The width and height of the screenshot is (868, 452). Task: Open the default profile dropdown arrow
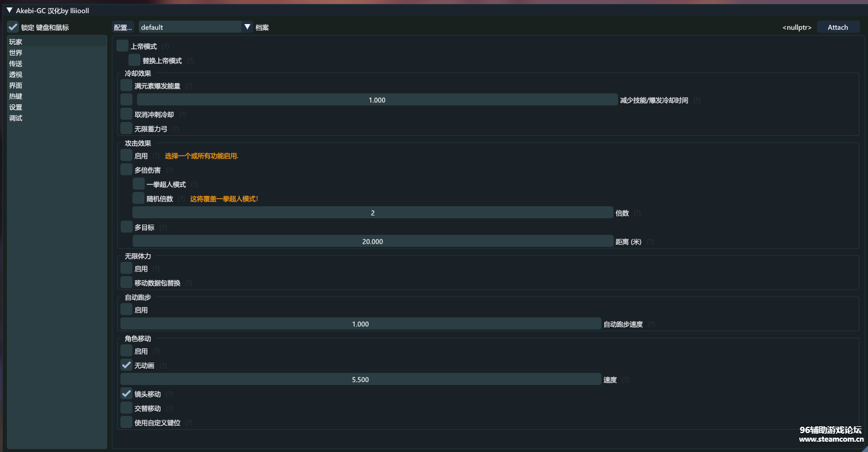click(247, 27)
